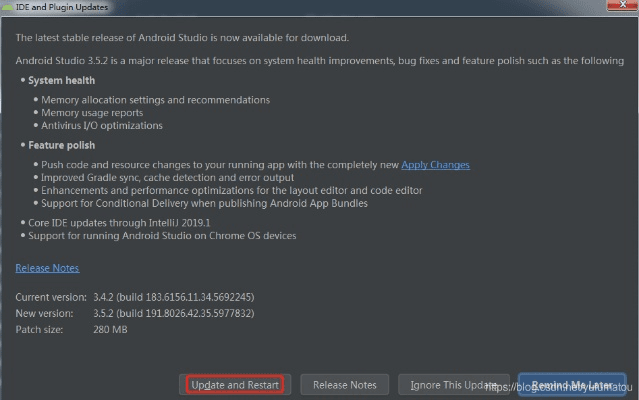Open the Apply Changes hyperlink

coord(435,165)
